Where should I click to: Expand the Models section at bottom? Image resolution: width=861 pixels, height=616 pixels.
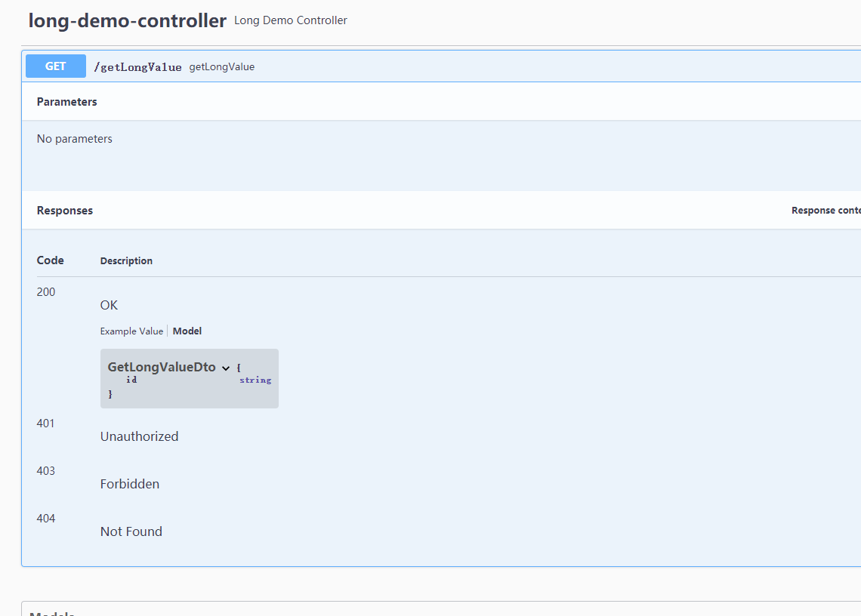51,613
